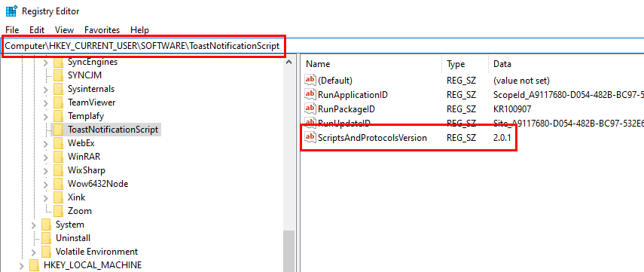The image size is (644, 272).
Task: Open the Help menu
Action: (139, 30)
